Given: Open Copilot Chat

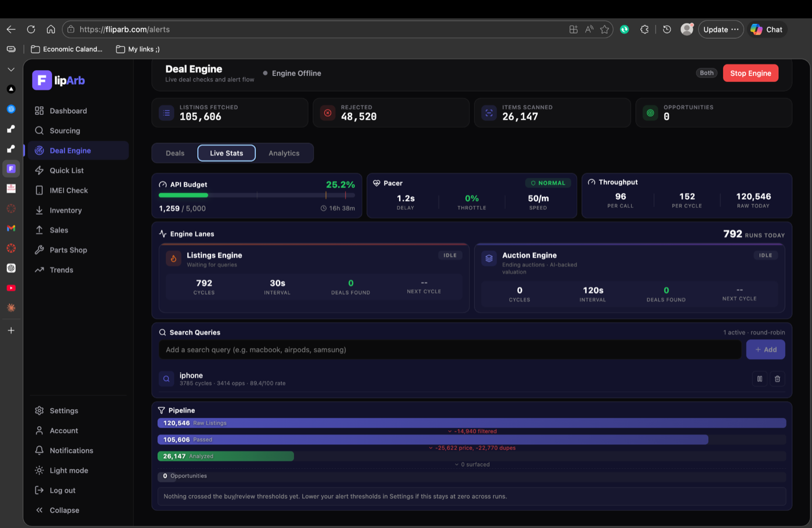Looking at the screenshot, I should [x=767, y=29].
